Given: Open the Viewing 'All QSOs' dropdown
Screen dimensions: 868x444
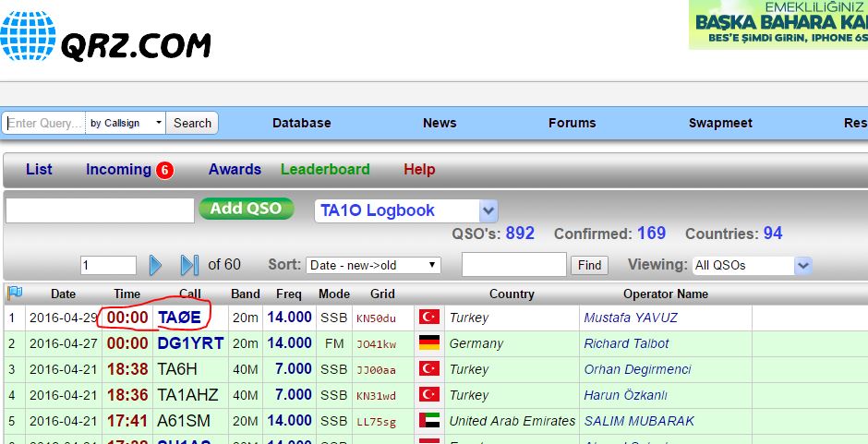Looking at the screenshot, I should point(753,265).
